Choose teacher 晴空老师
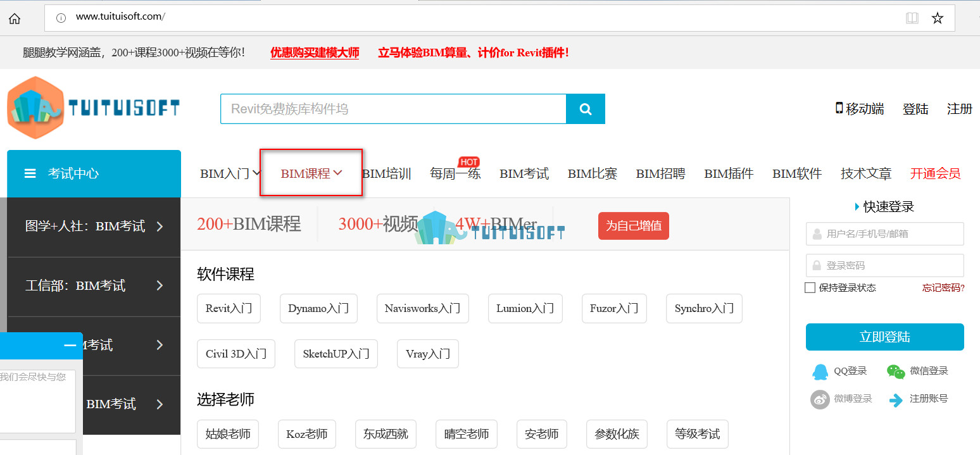The width and height of the screenshot is (980, 455). click(x=467, y=434)
